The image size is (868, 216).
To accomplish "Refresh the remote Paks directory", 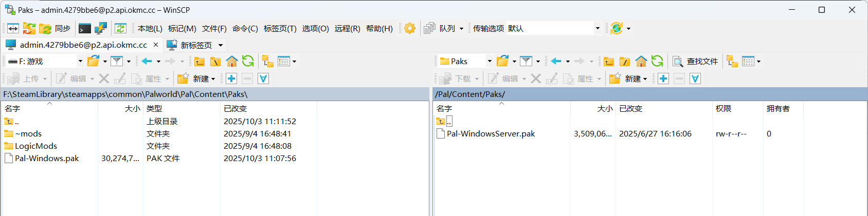I will pos(657,62).
